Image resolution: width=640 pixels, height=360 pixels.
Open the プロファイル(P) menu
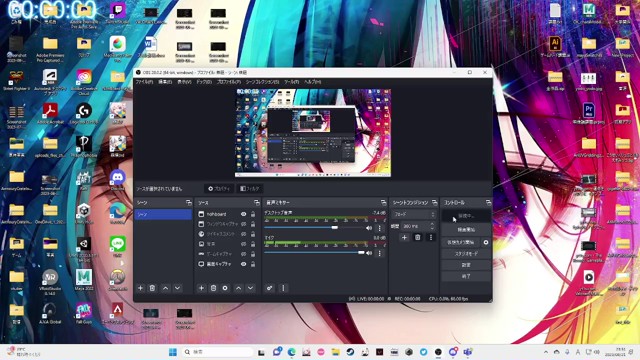229,82
